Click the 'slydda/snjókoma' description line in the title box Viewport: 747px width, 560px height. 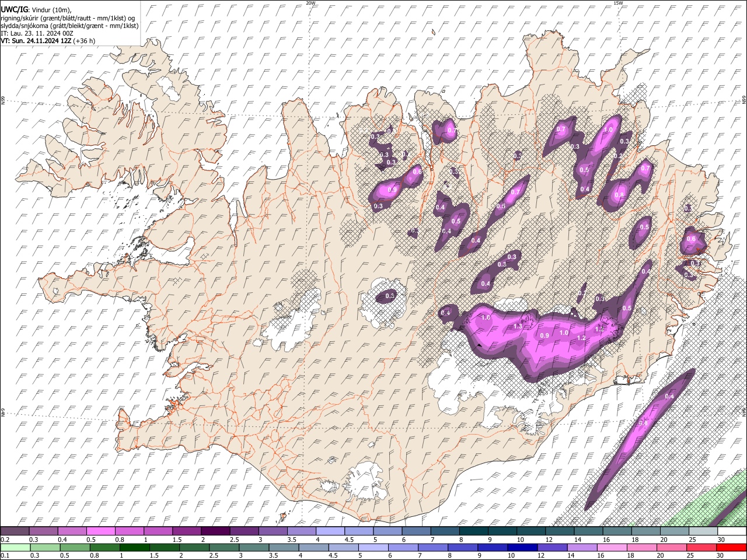69,25
